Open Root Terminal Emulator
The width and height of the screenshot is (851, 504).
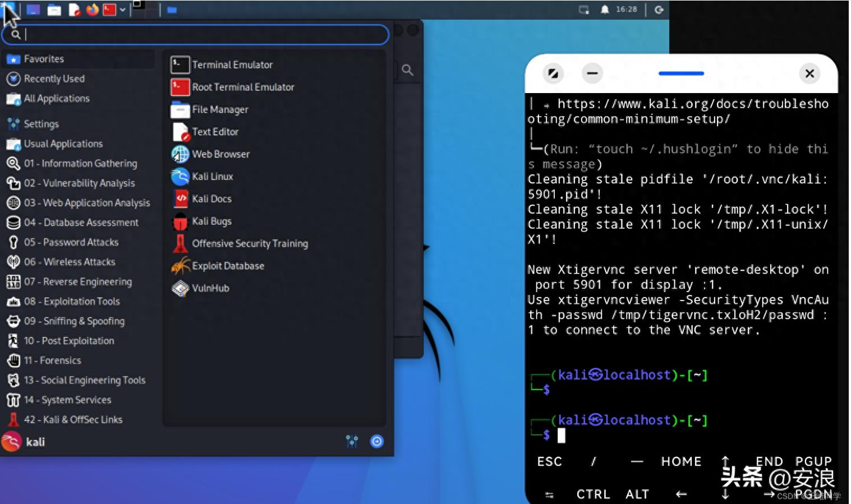point(242,87)
